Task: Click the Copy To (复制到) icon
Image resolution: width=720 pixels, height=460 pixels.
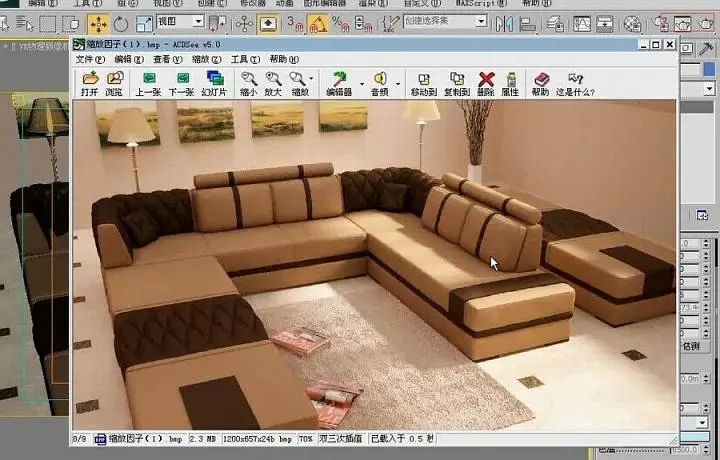Action: tap(457, 83)
